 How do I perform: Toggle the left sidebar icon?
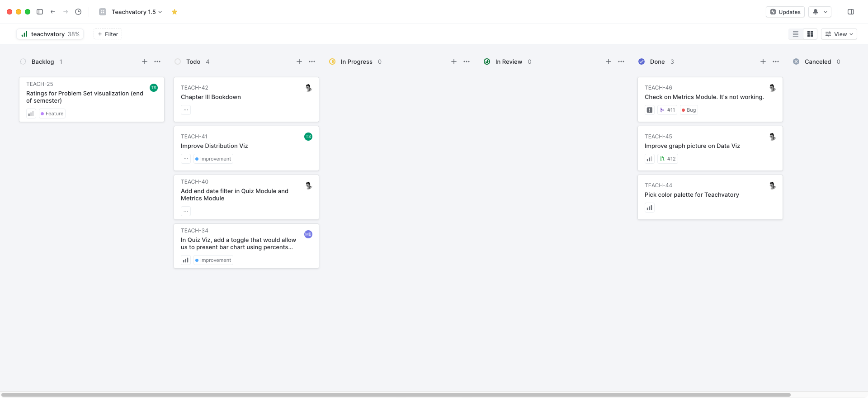coord(40,12)
